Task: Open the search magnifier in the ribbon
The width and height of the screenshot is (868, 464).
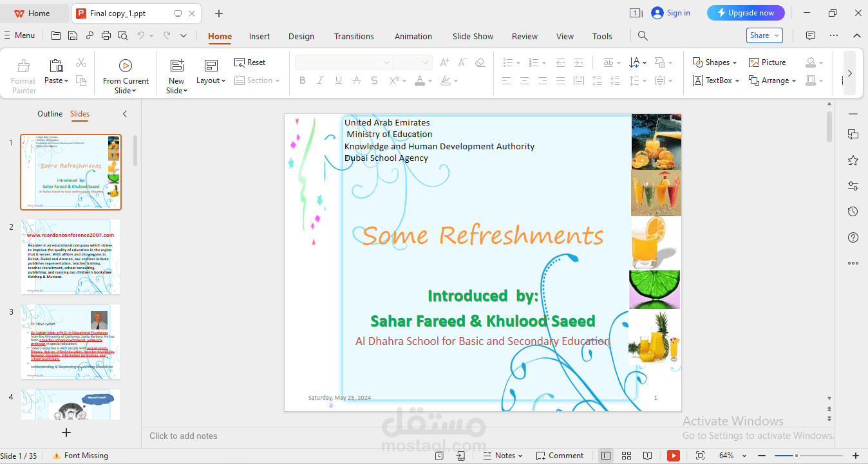Action: pyautogui.click(x=643, y=36)
